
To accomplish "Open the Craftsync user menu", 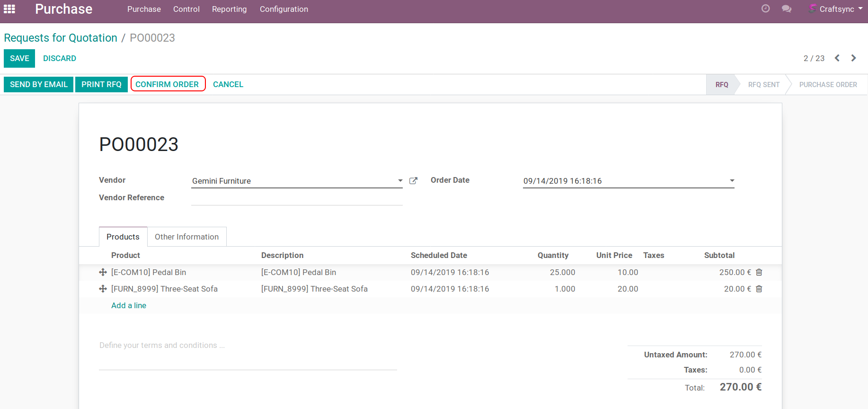I will click(836, 9).
